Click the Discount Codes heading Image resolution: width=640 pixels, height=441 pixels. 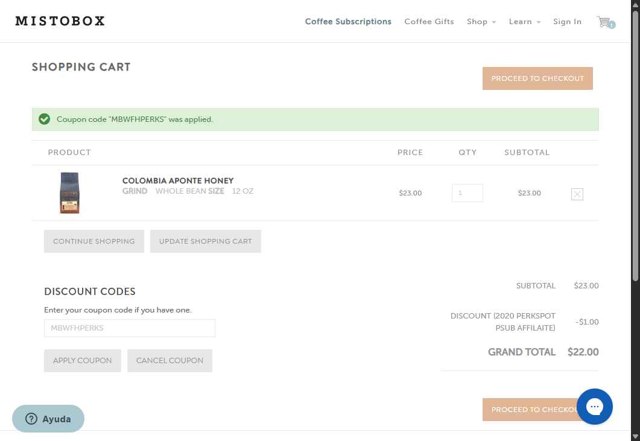tap(90, 291)
